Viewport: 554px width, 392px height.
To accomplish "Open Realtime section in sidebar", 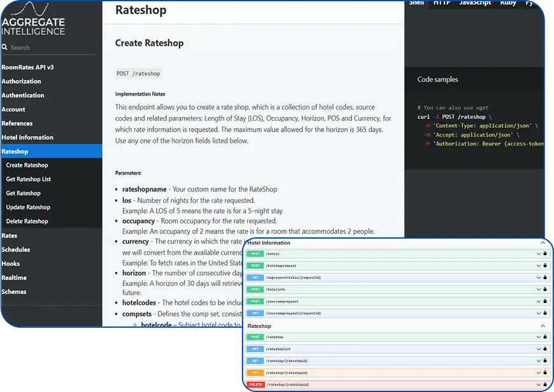I will click(14, 277).
